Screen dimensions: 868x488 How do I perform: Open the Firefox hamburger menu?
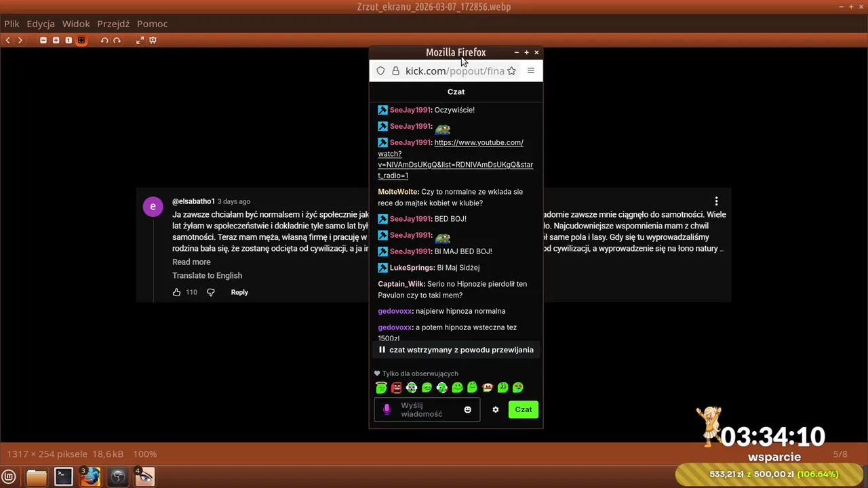click(531, 70)
